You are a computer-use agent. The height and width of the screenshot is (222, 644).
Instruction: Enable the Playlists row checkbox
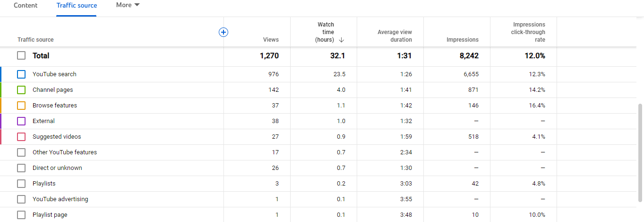(x=21, y=184)
